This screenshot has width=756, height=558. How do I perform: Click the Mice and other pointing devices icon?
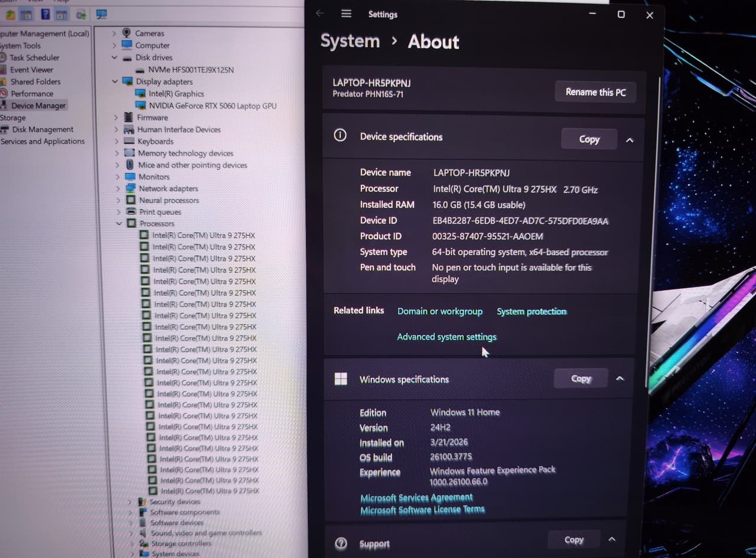pos(130,165)
